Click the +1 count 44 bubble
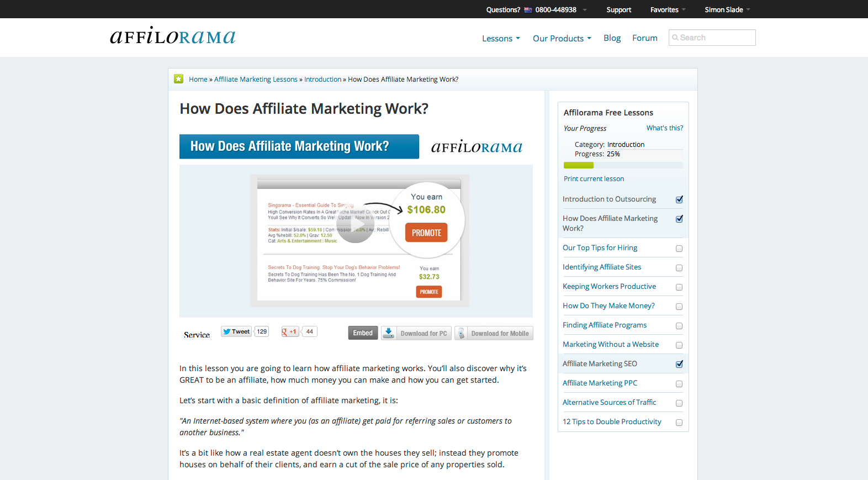868x480 pixels. point(310,331)
